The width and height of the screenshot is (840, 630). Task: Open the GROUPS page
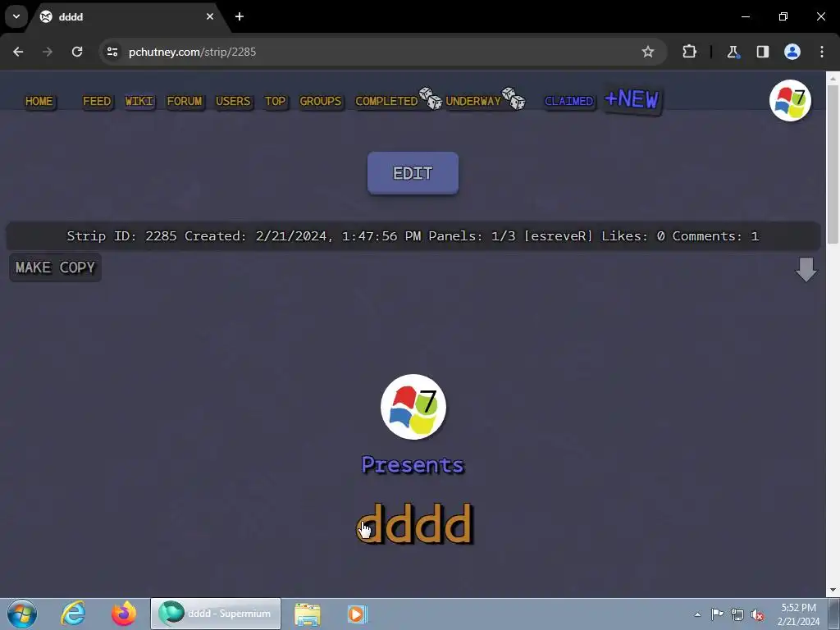(x=321, y=101)
